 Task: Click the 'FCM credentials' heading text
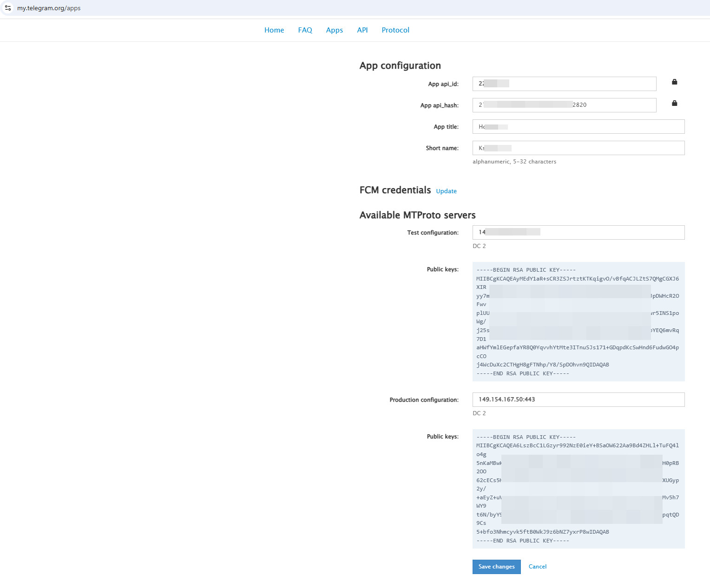395,190
